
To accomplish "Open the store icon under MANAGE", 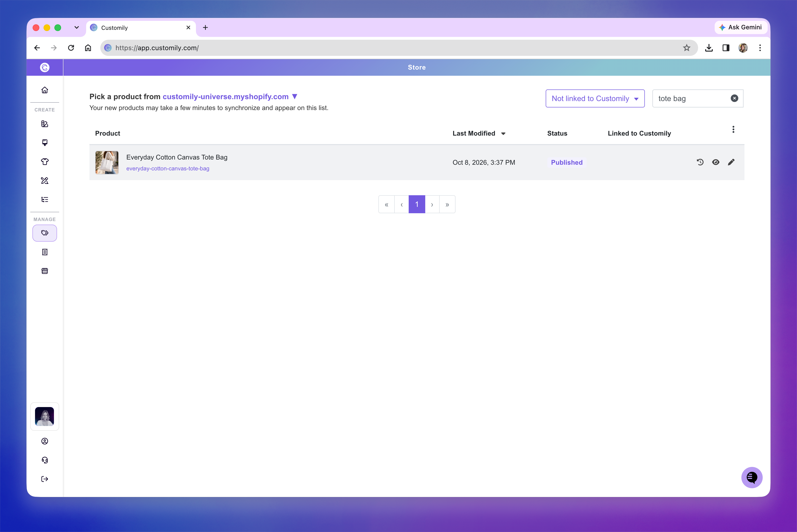I will (x=44, y=271).
